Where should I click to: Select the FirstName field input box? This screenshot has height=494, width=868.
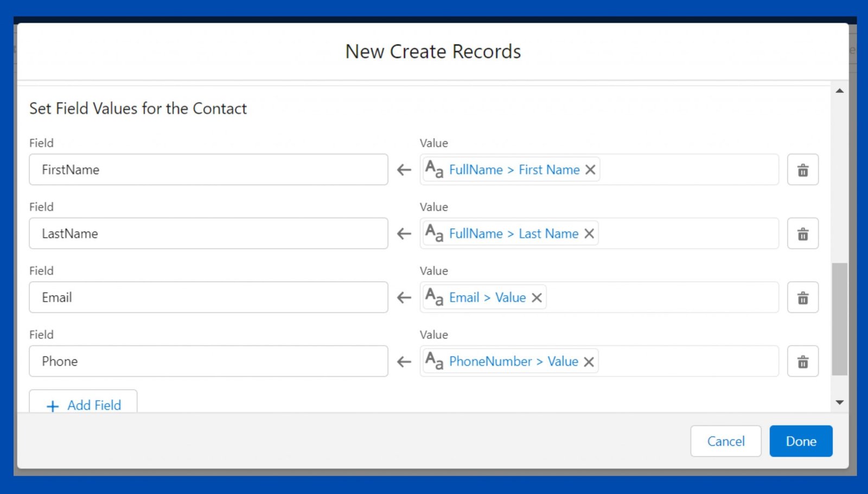208,169
